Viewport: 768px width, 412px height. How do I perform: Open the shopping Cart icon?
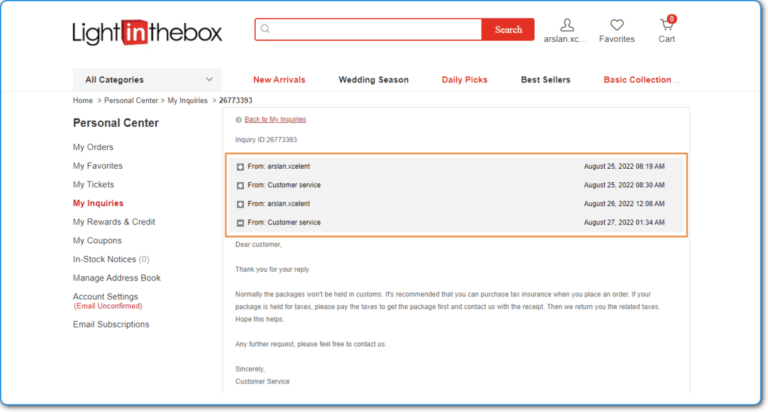(667, 25)
